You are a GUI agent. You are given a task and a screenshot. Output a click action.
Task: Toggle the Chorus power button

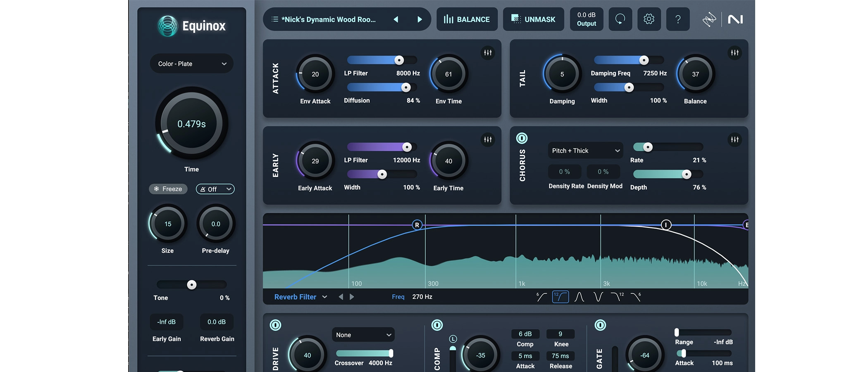pos(522,138)
